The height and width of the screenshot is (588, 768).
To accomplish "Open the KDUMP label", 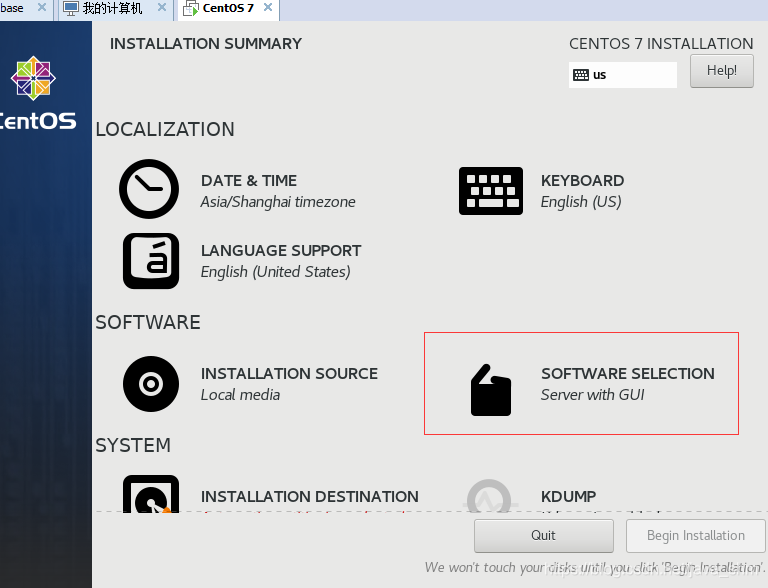I will [569, 497].
